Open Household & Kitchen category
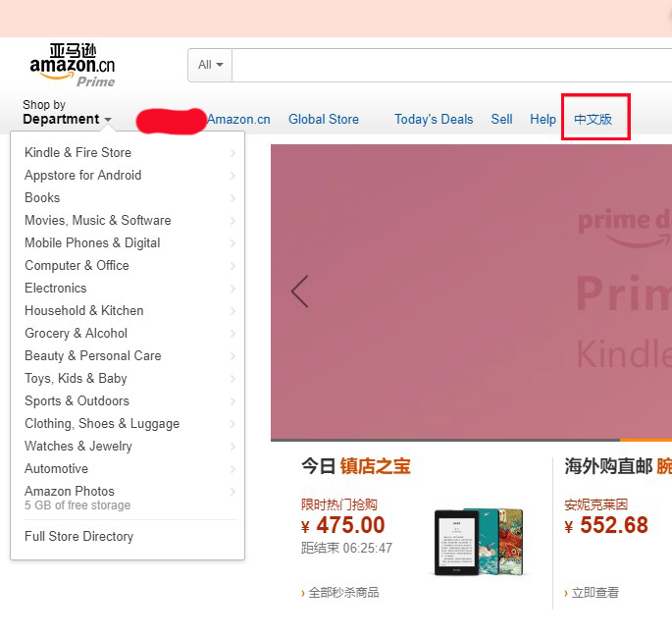 [84, 310]
